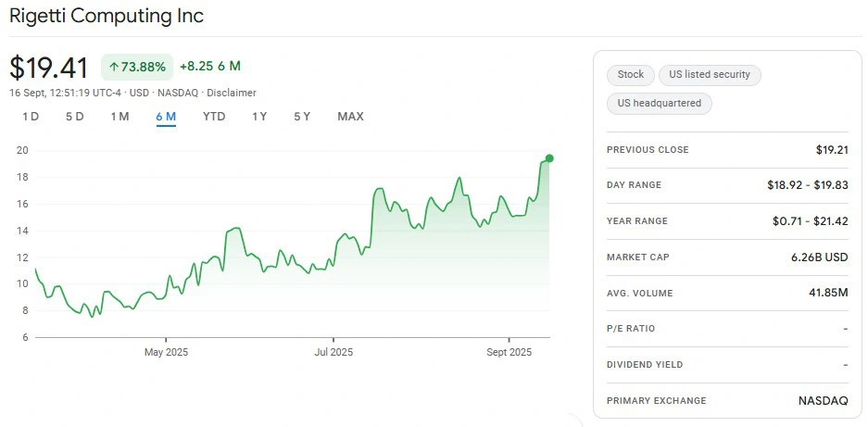868x427 pixels.
Task: Click the 20 y-axis label
Action: click(23, 151)
